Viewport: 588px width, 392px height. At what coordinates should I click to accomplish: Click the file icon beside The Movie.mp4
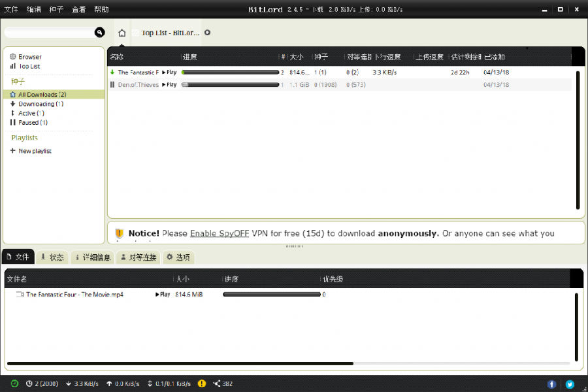tap(20, 295)
